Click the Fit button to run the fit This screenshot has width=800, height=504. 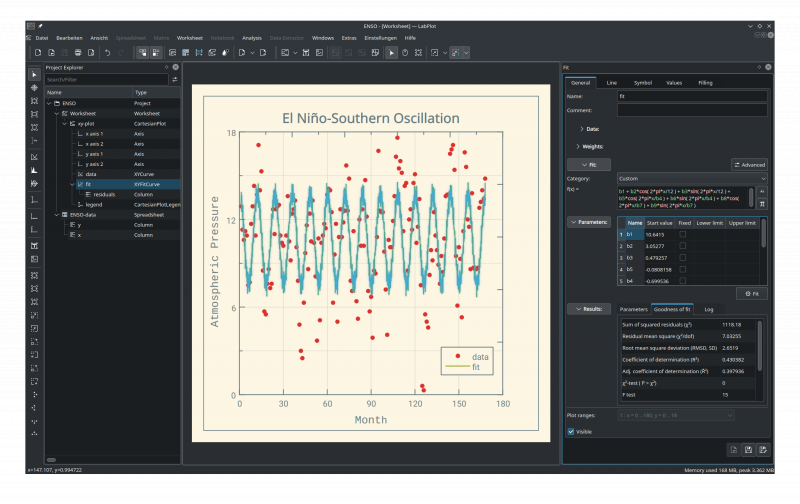click(x=752, y=294)
